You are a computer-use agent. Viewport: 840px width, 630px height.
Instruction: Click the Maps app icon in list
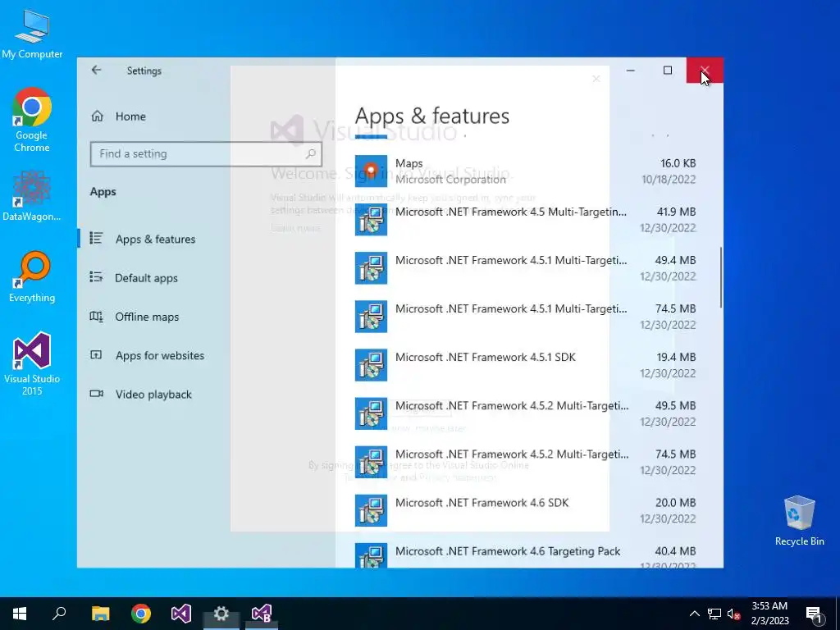click(x=371, y=171)
